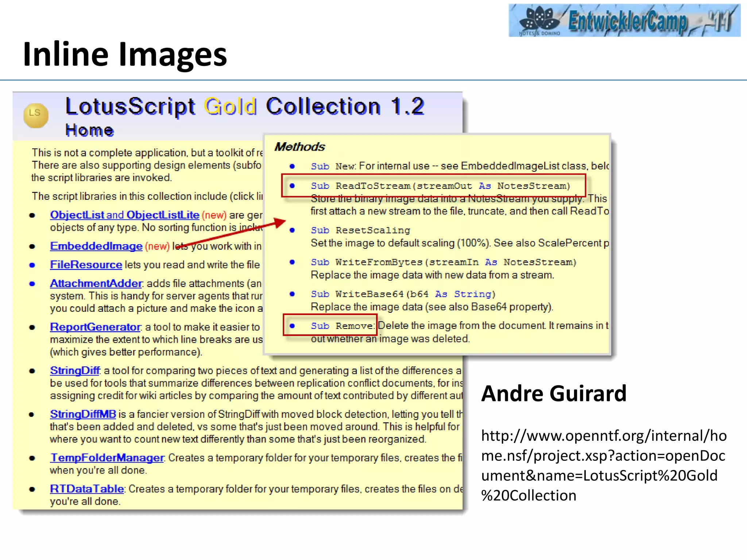Click the gold LS coin icon
The height and width of the screenshot is (560, 747).
point(36,116)
